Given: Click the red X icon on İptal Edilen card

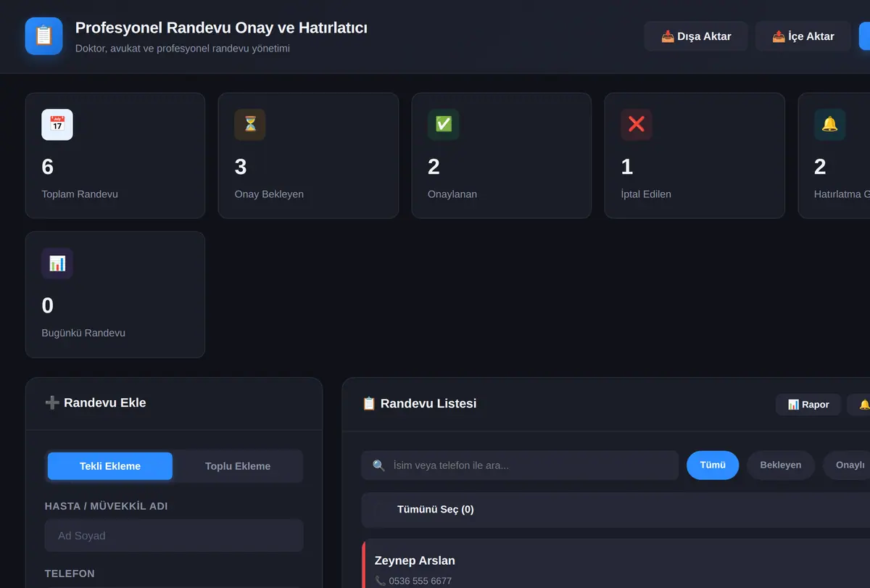Looking at the screenshot, I should [637, 125].
